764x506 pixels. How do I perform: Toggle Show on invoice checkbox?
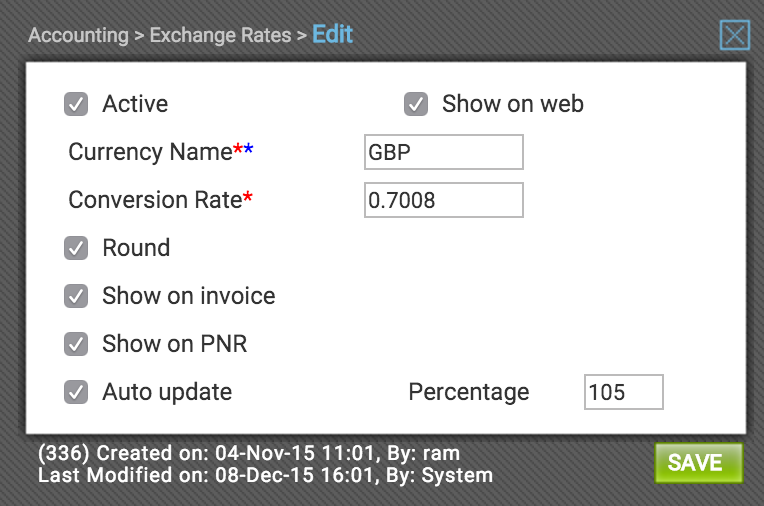76,296
